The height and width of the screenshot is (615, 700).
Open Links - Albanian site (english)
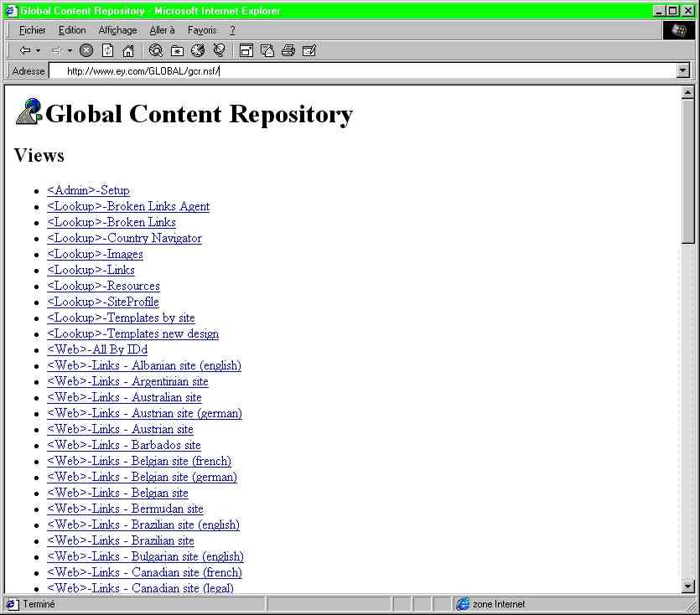click(x=144, y=365)
